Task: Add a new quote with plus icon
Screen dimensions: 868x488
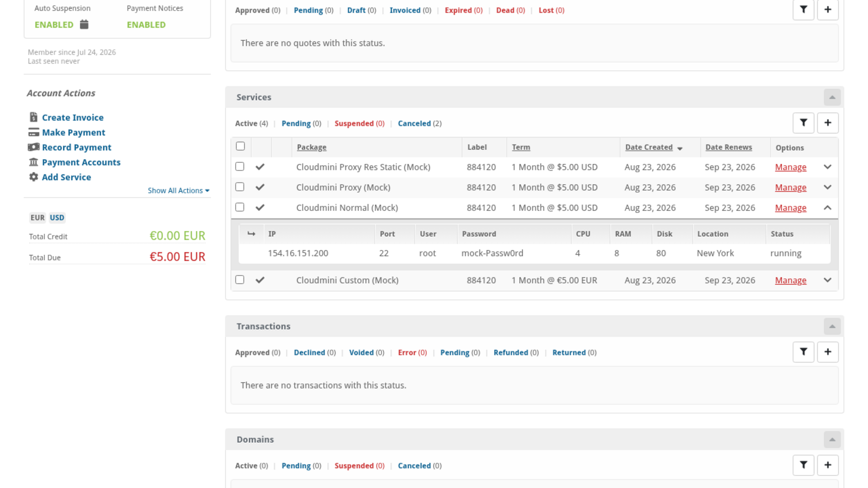Action: click(828, 9)
